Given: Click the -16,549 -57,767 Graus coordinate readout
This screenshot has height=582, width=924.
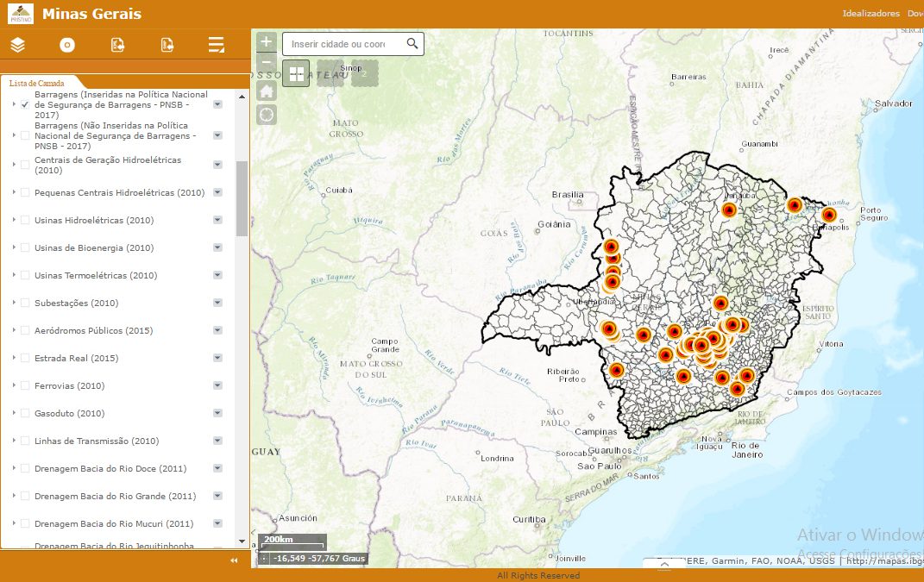Looking at the screenshot, I should pyautogui.click(x=319, y=559).
